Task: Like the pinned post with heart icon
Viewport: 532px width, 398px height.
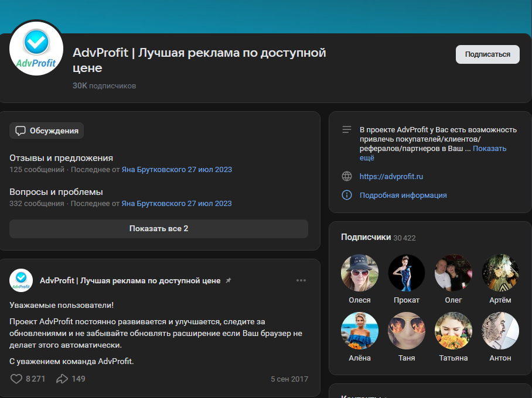Action: pyautogui.click(x=16, y=379)
